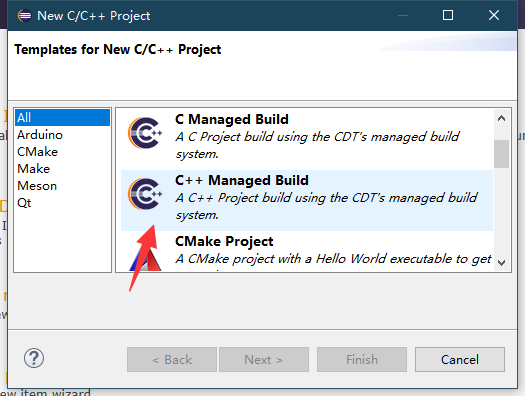Click the Cancel button
Screen dimensions: 525x396
tap(460, 360)
